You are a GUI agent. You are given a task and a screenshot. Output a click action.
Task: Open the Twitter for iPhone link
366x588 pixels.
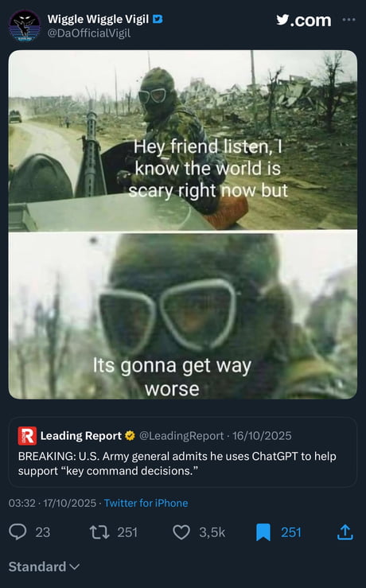point(146,503)
